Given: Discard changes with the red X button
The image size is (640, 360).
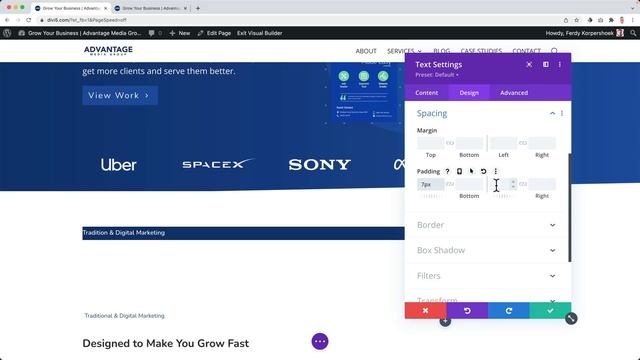Looking at the screenshot, I should tap(425, 311).
